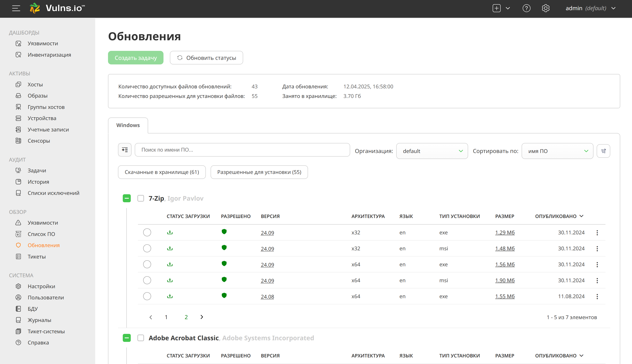Go to page 2 of 7-Zip list
Viewport: 632px width, 364px height.
pos(186,317)
